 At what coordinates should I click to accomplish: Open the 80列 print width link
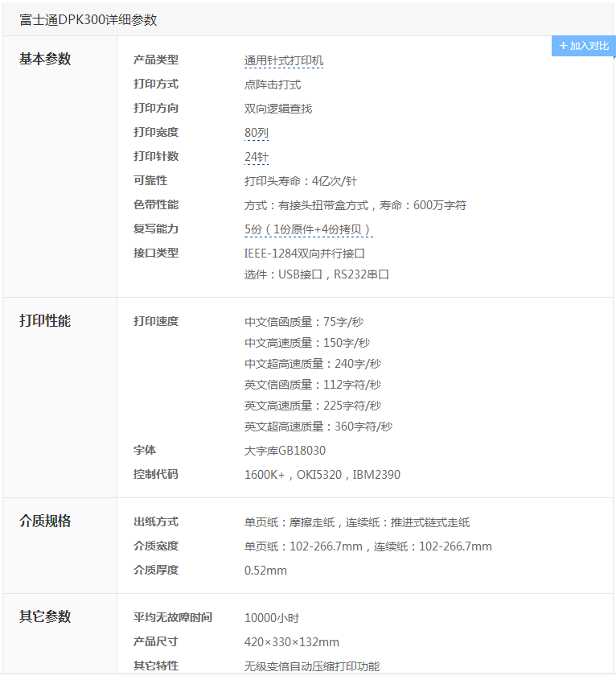click(257, 134)
